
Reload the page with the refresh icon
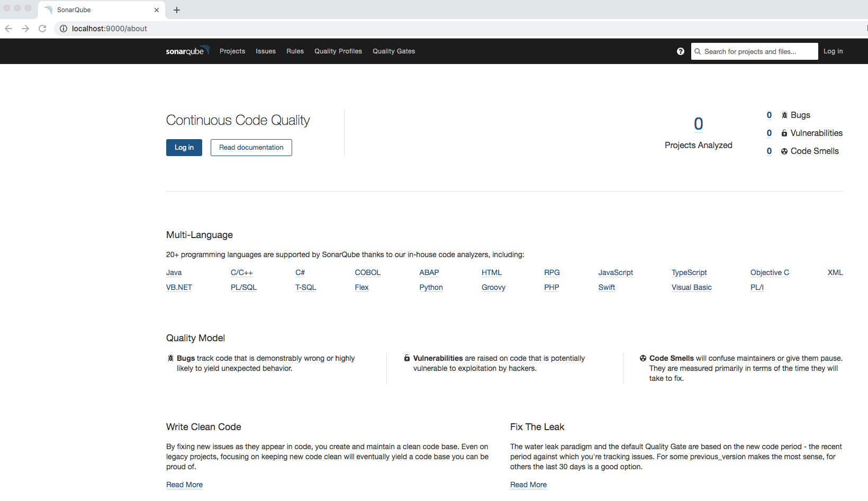42,29
